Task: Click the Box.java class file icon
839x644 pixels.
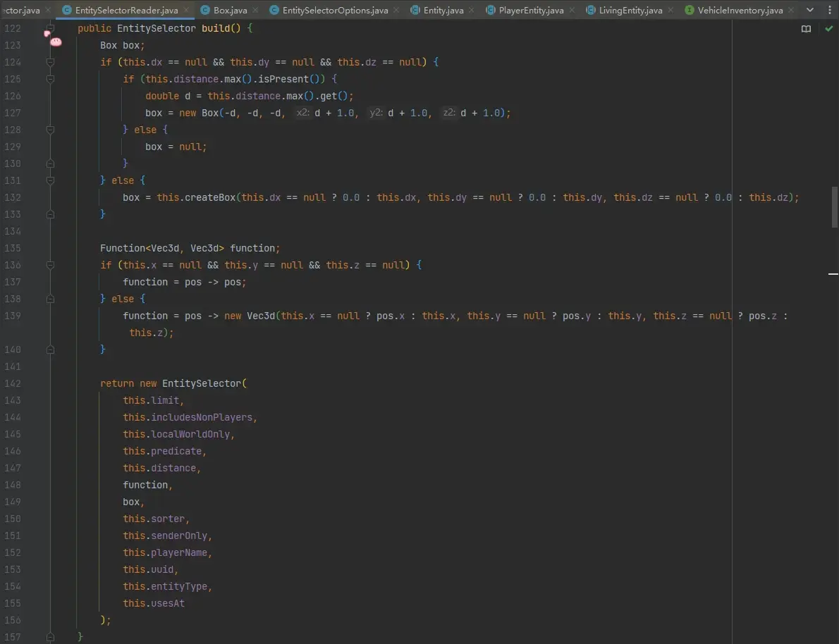Action: (x=205, y=10)
